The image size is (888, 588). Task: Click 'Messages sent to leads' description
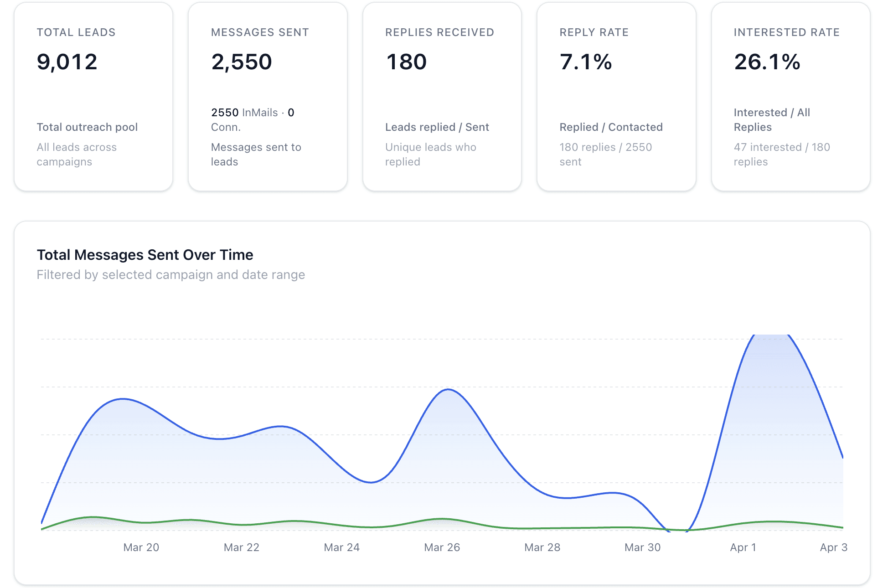(x=256, y=155)
